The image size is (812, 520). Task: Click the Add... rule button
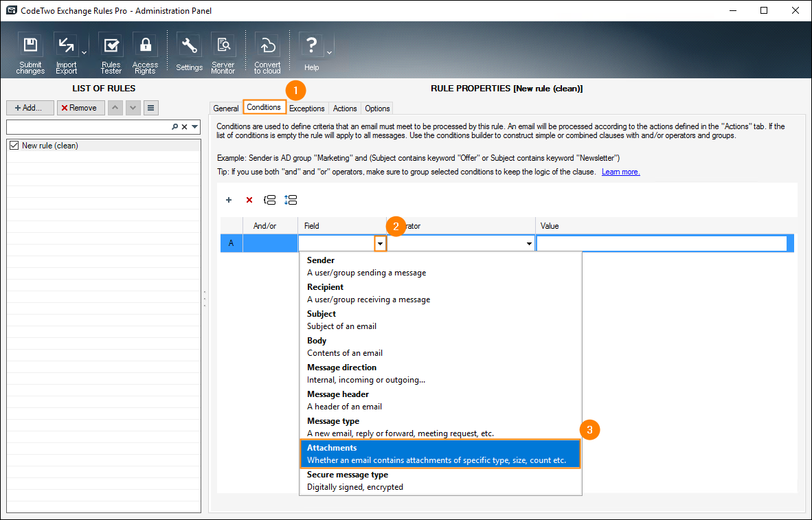[x=30, y=108]
